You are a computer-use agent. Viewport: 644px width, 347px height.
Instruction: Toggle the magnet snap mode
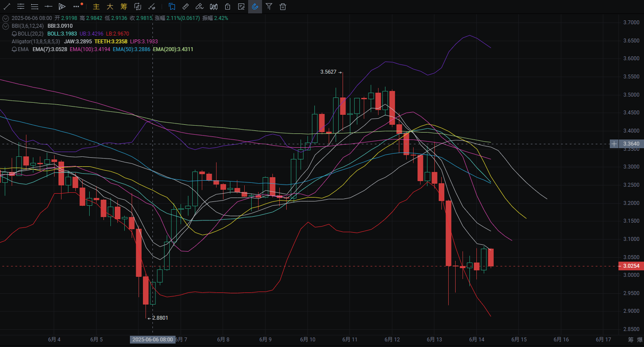pyautogui.click(x=255, y=6)
